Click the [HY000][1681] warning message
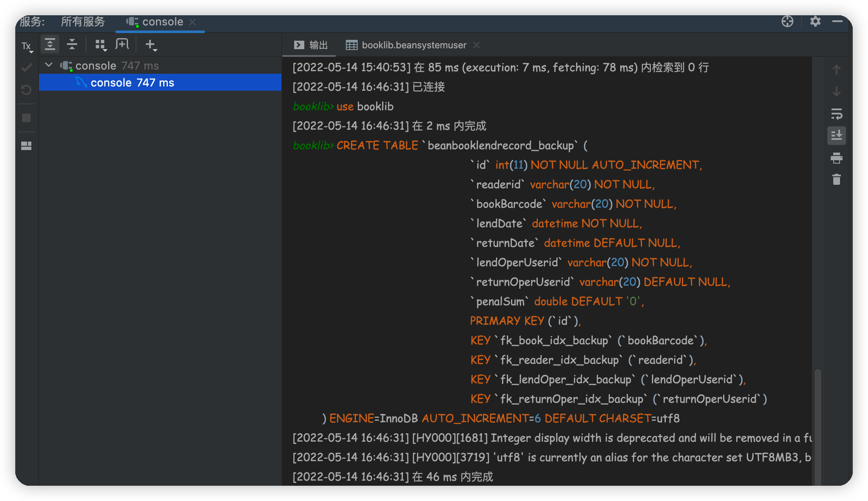Viewport: 868px width, 501px height. click(x=552, y=438)
